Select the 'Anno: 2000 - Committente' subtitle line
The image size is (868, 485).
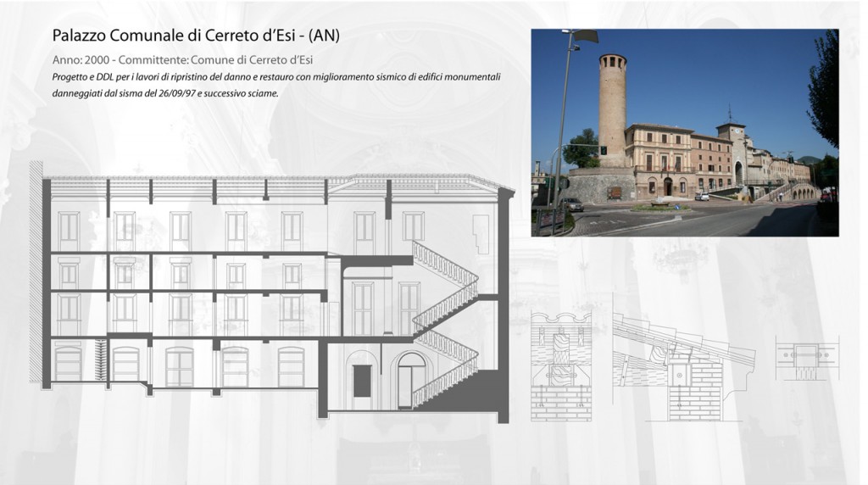click(183, 60)
